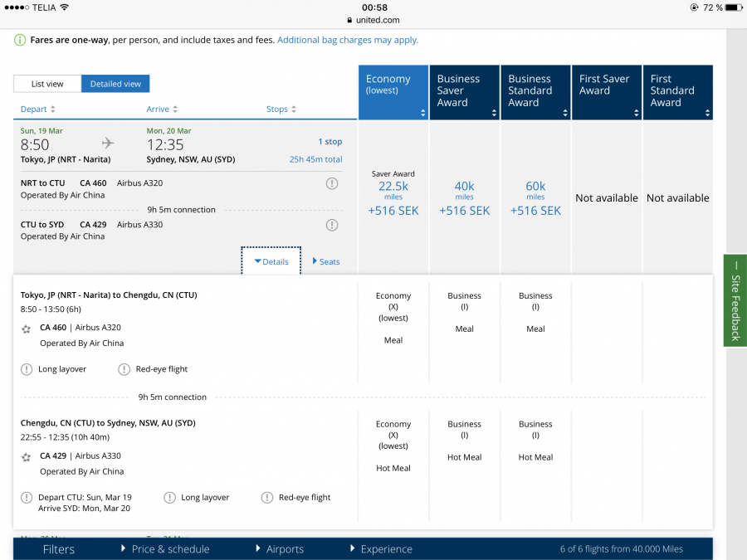Open the Site Feedback side tab
747x560 pixels.
pos(735,300)
